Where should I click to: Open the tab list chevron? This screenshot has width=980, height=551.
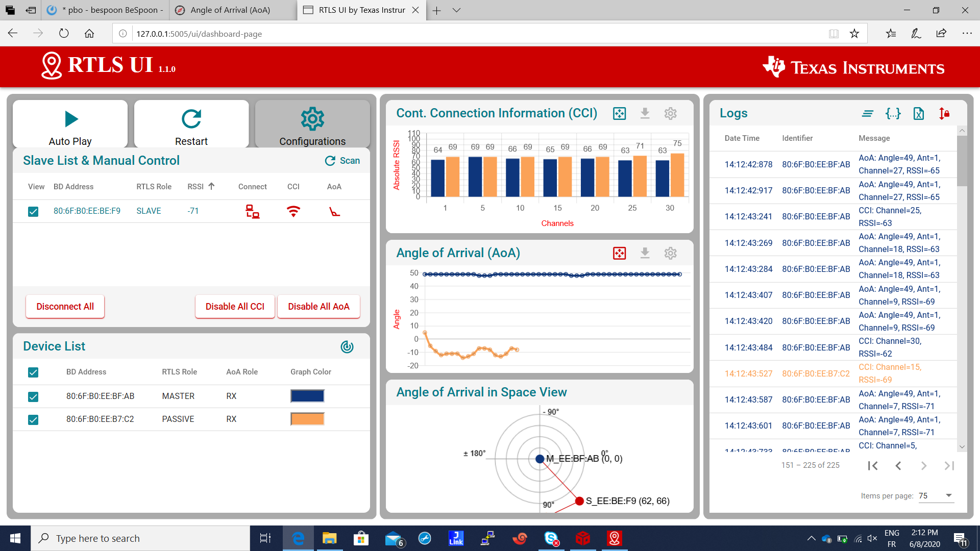[x=457, y=10]
